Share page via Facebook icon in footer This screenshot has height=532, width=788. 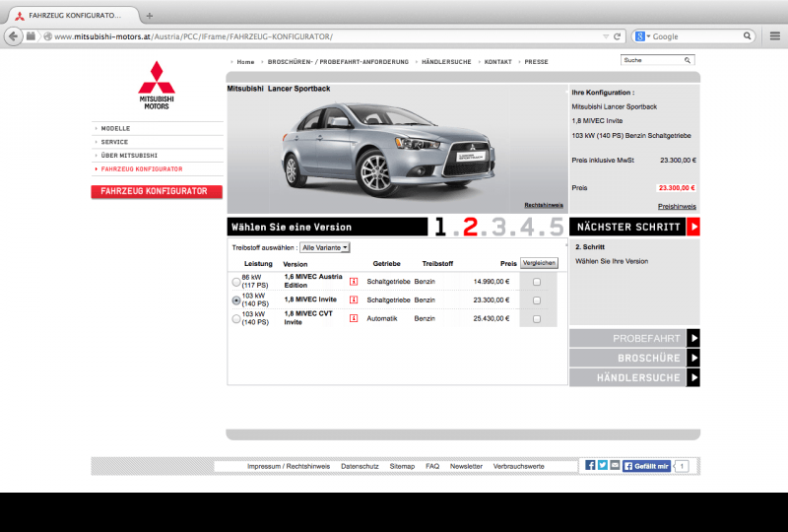click(590, 466)
